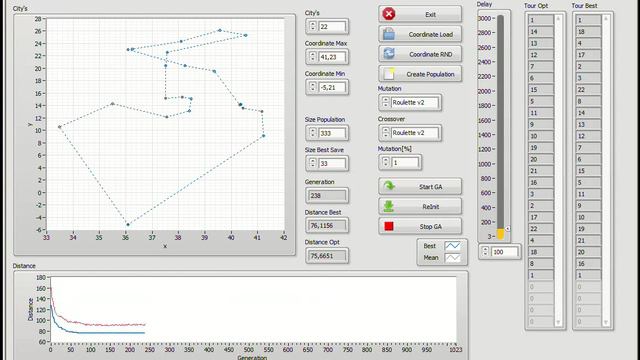Click the Mean legend label
The image size is (640, 360).
pyautogui.click(x=431, y=258)
